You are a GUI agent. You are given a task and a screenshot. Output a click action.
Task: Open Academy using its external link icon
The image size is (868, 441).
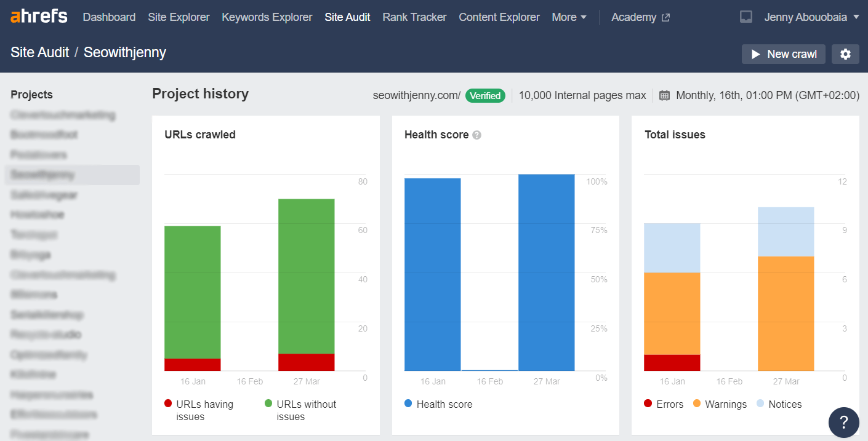coord(666,17)
